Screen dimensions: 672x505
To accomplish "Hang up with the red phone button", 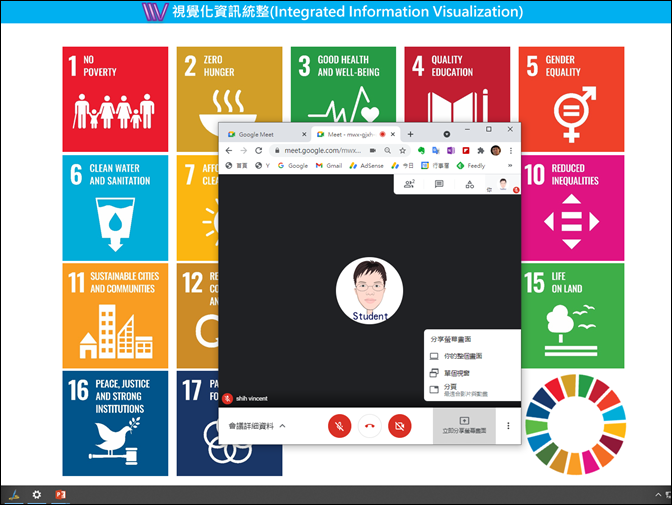I will tap(369, 426).
